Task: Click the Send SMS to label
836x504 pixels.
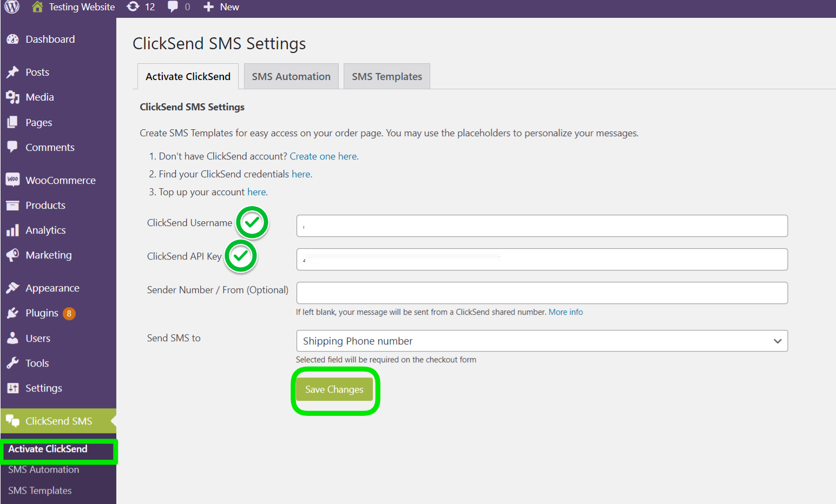Action: point(174,338)
